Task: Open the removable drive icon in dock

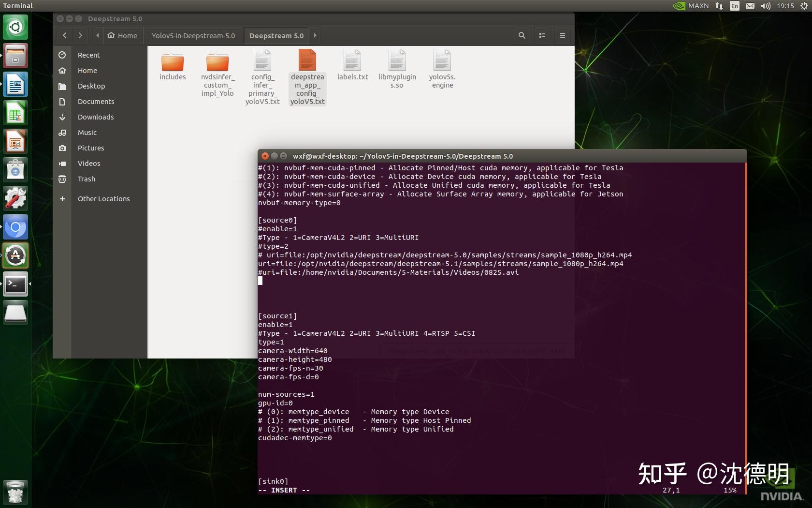Action: (x=15, y=313)
